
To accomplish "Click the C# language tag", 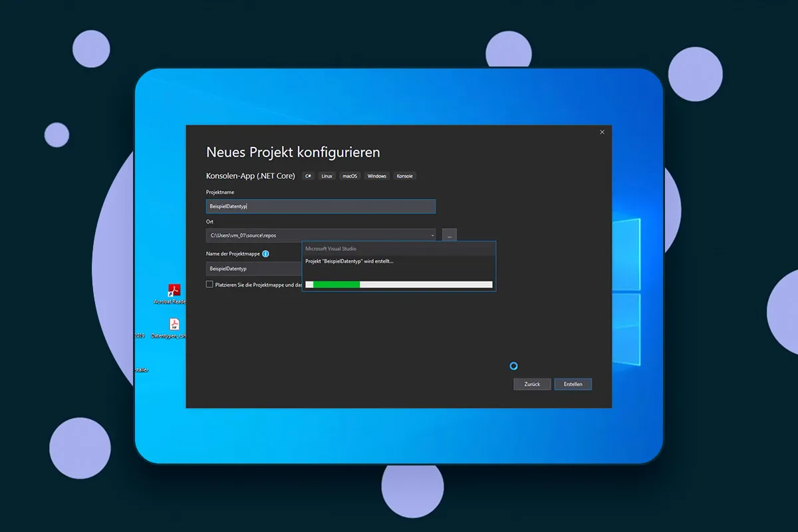I will pos(308,176).
